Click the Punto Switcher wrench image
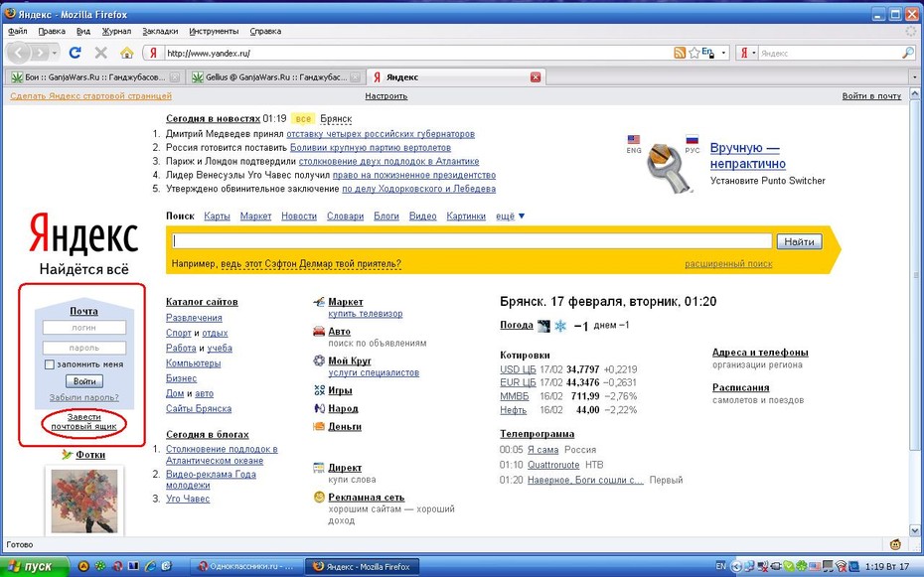This screenshot has height=577, width=924. [x=669, y=169]
